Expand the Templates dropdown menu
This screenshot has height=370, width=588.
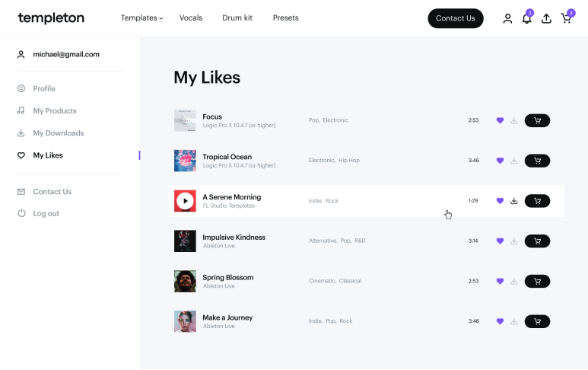[x=141, y=18]
